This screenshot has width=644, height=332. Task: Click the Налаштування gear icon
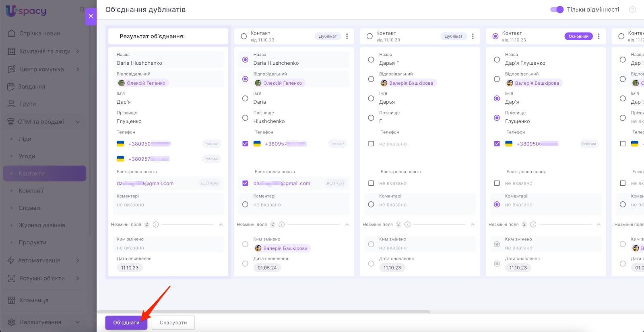tap(12, 322)
